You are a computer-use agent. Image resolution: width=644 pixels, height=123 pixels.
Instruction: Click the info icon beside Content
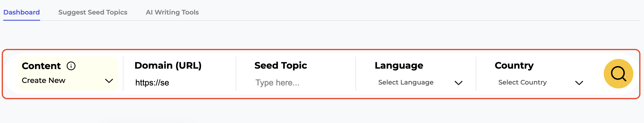71,66
